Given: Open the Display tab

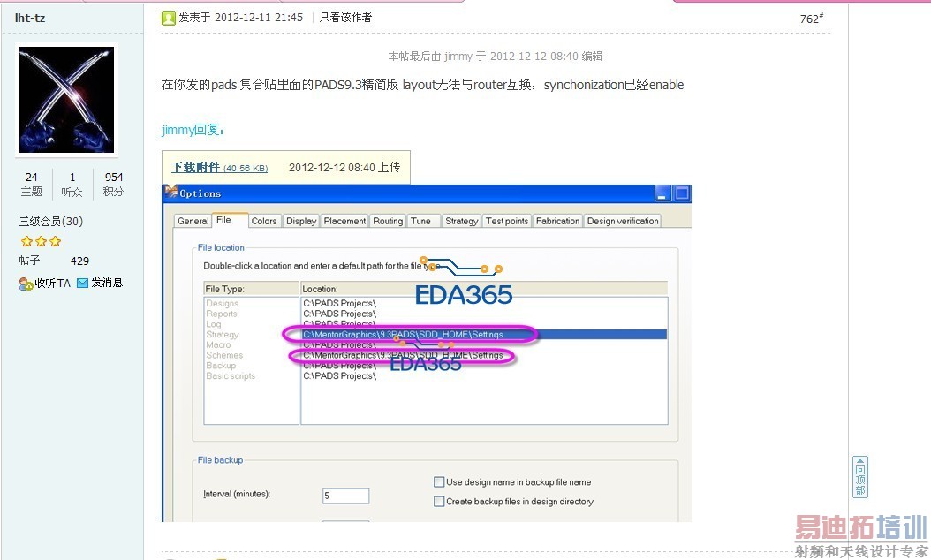Looking at the screenshot, I should pos(301,221).
